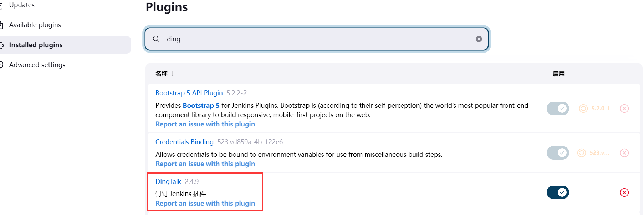Image resolution: width=644 pixels, height=215 pixels.
Task: Click the 启用 column header
Action: tap(558, 74)
